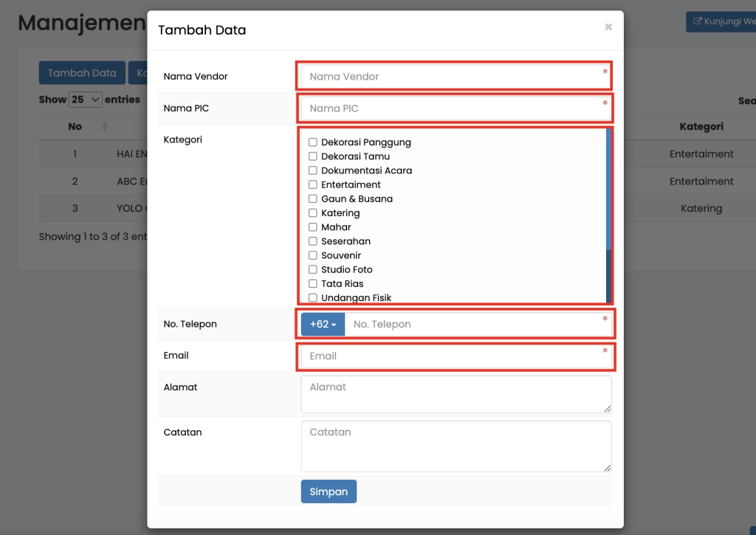Click the Email input box

coord(450,356)
